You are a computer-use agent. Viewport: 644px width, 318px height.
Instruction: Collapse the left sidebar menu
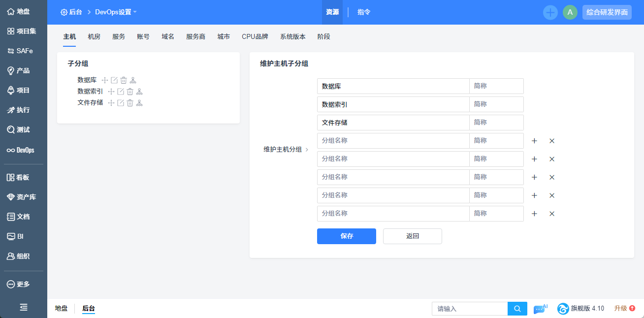click(24, 307)
